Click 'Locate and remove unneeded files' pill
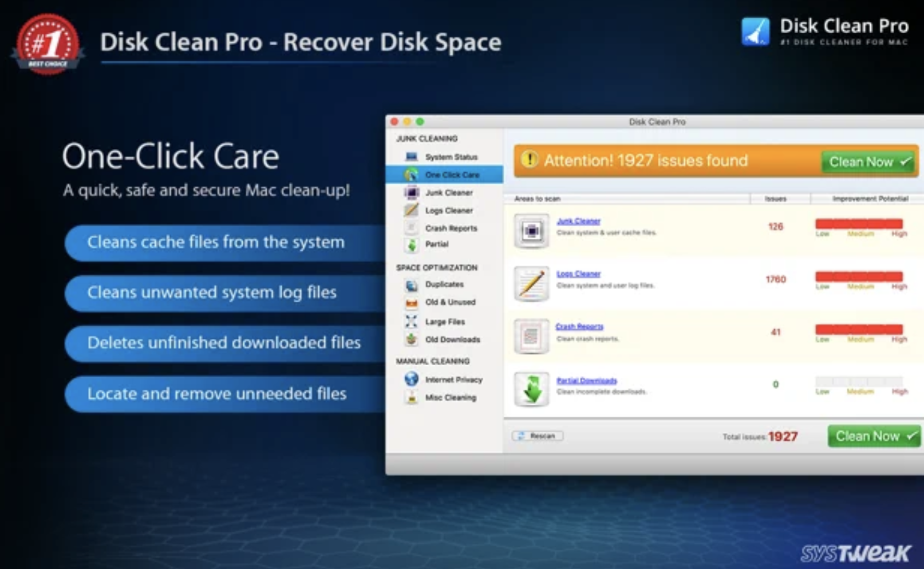Screen dimensions: 924x569 point(225,394)
